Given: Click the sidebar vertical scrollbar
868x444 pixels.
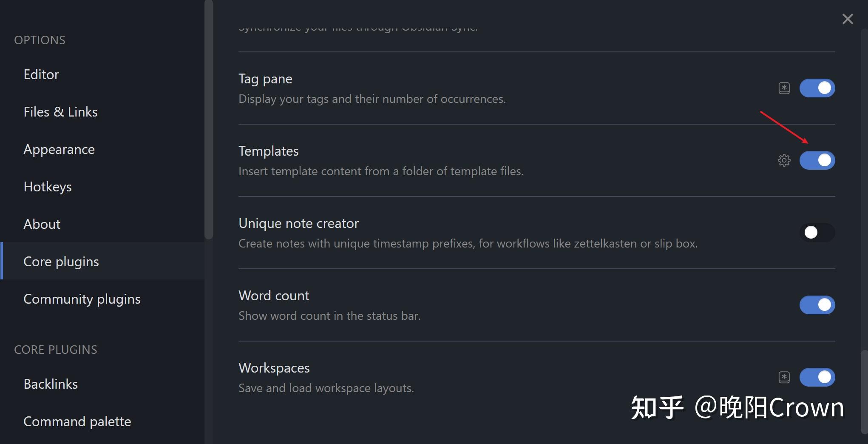Looking at the screenshot, I should click(208, 120).
